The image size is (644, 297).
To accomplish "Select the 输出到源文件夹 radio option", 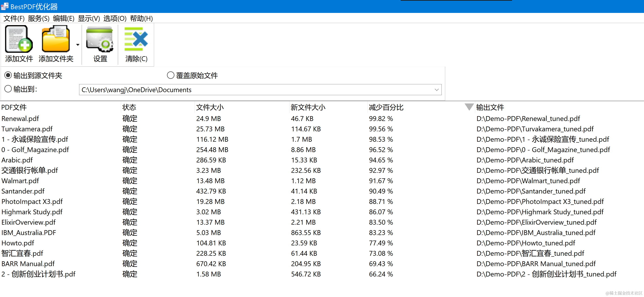I will [x=8, y=75].
